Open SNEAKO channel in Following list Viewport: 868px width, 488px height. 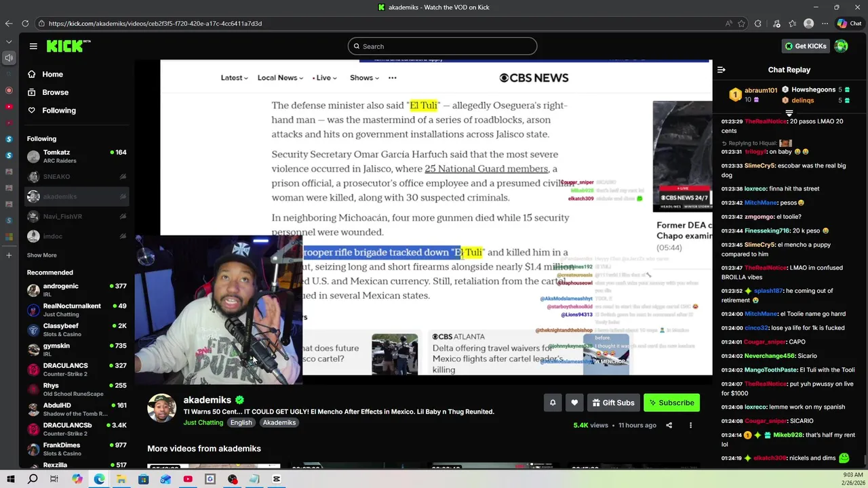coord(77,176)
